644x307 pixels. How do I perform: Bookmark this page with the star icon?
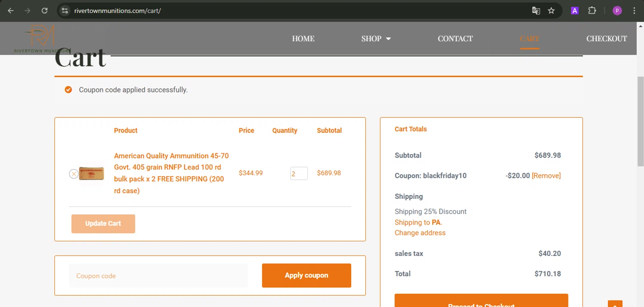tap(552, 11)
